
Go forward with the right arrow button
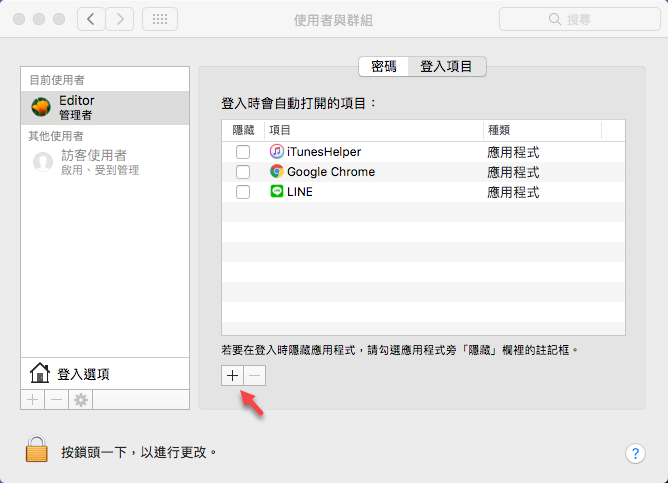click(120, 19)
